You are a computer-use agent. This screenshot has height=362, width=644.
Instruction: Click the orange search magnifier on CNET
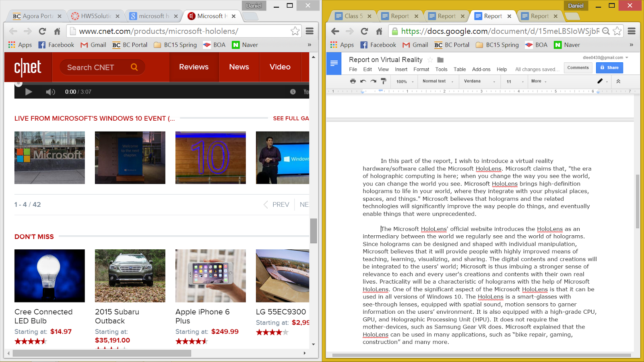click(x=134, y=67)
